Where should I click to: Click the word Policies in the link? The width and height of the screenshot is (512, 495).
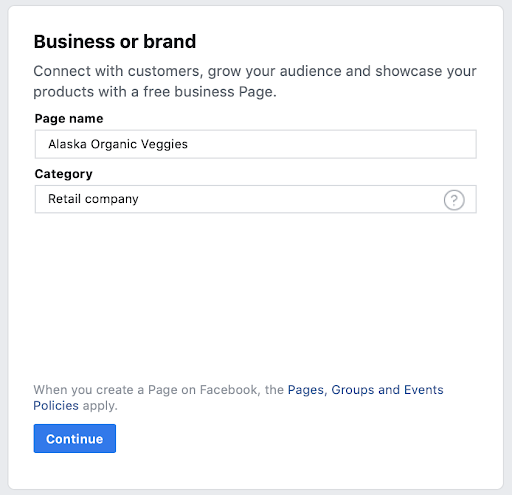(x=56, y=406)
